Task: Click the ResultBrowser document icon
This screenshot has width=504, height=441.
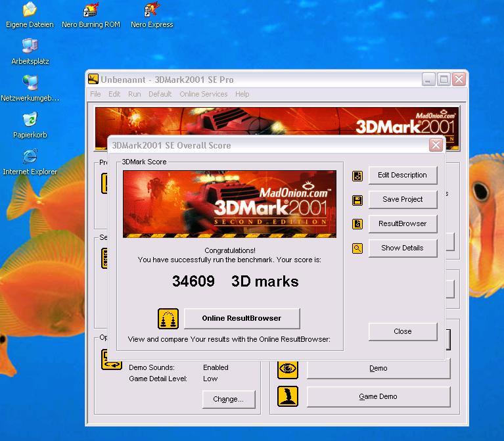Action: coord(357,224)
